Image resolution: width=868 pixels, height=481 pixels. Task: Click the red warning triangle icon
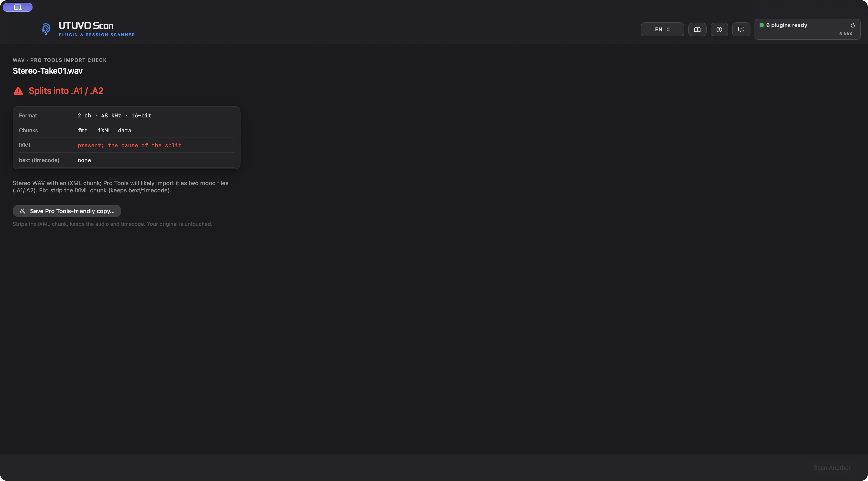[18, 91]
